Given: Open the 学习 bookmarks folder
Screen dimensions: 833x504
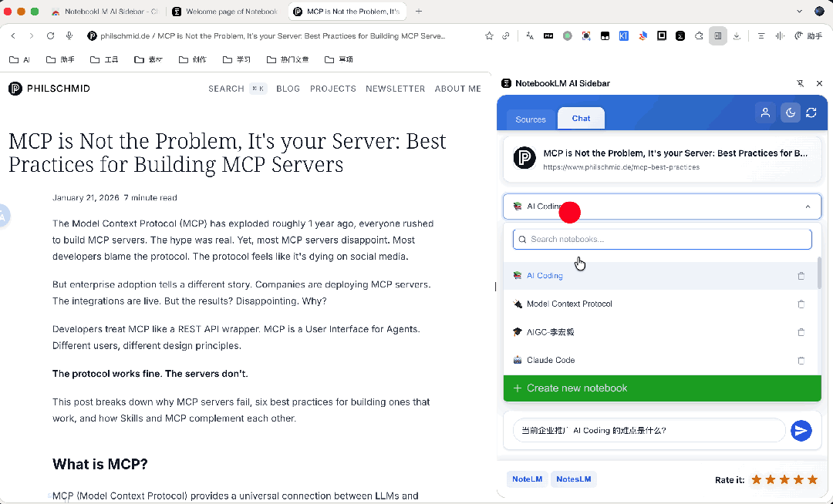Looking at the screenshot, I should (x=237, y=59).
